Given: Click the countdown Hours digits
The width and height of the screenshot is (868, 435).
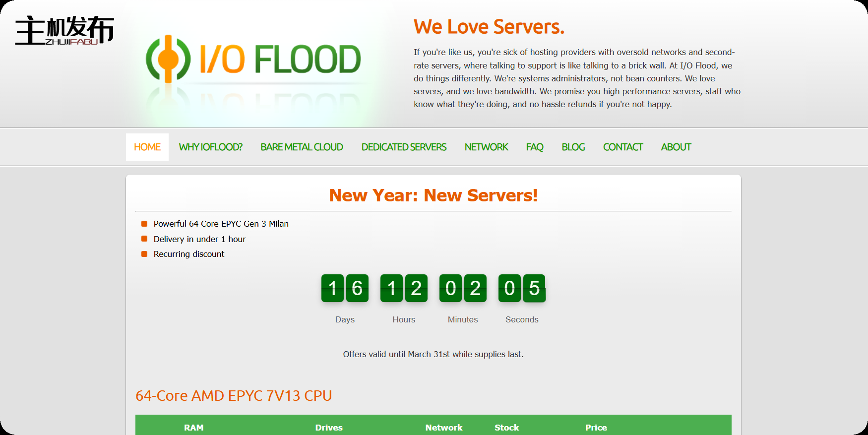Looking at the screenshot, I should pyautogui.click(x=404, y=288).
